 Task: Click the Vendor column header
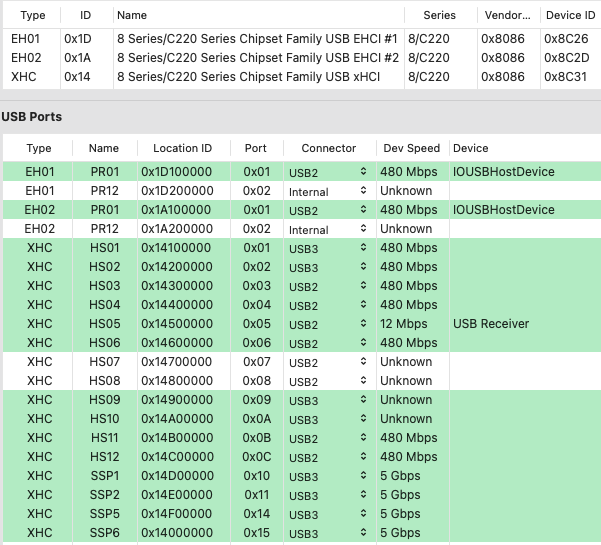click(507, 15)
